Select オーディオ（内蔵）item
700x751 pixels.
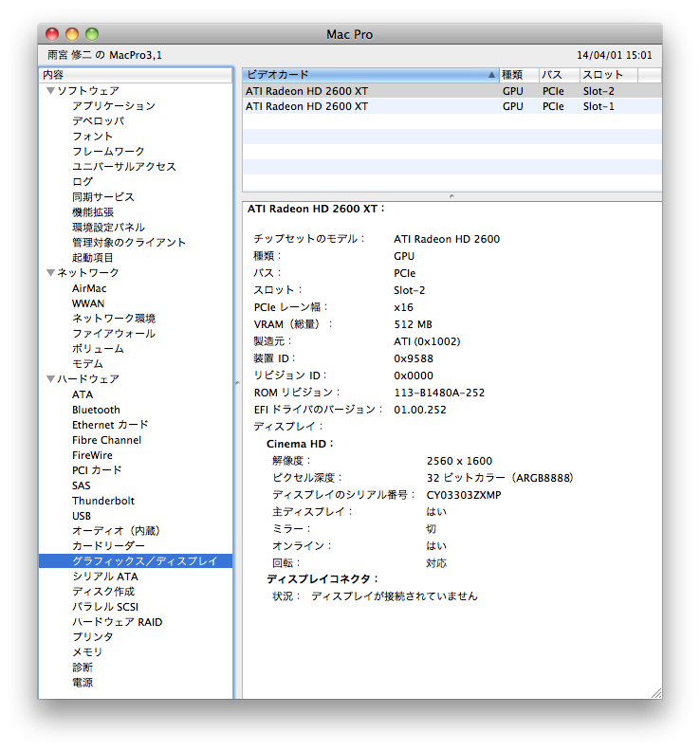point(116,531)
